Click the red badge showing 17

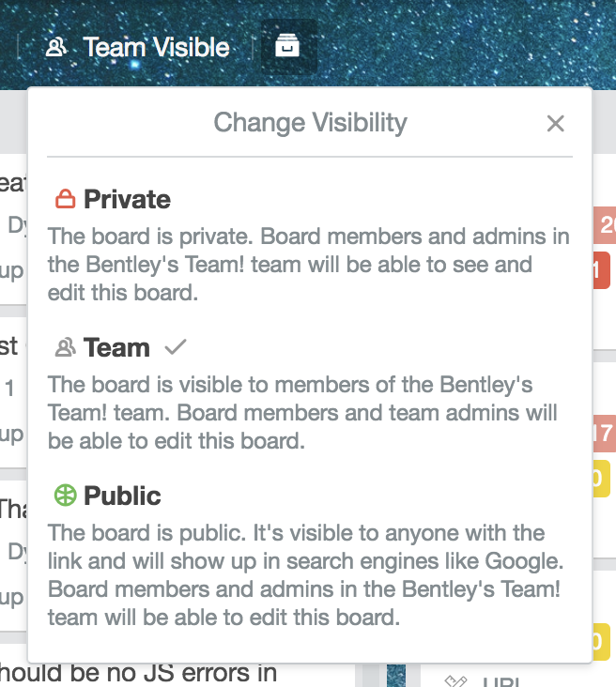[x=605, y=434]
